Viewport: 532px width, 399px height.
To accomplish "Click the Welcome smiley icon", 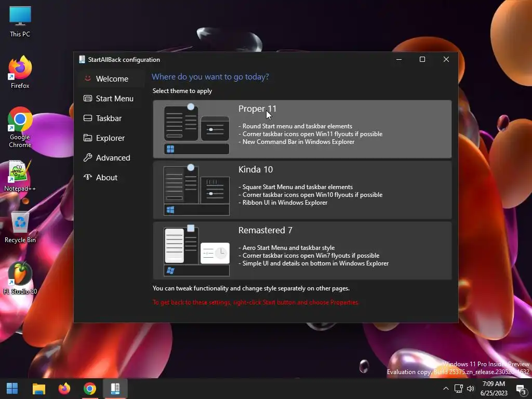I will pyautogui.click(x=87, y=78).
